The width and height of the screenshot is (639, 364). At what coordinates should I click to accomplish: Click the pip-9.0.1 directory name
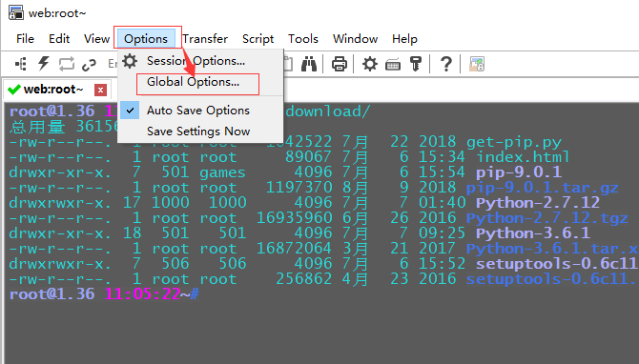[x=519, y=172]
